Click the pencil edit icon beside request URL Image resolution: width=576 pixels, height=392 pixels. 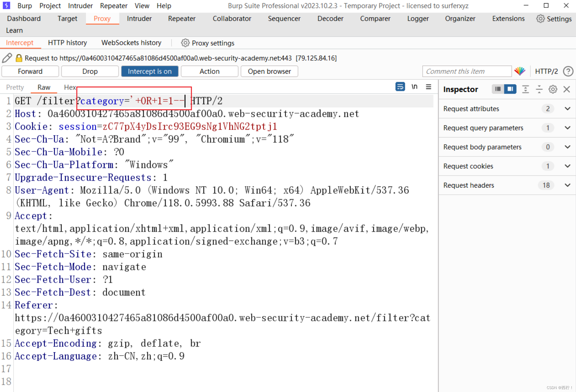tap(7, 58)
